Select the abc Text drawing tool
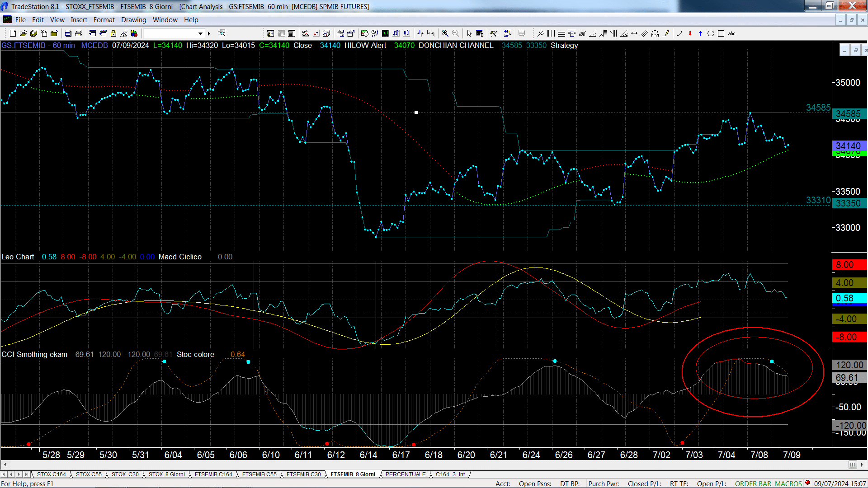Viewport: 868px width, 488px height. click(x=731, y=33)
